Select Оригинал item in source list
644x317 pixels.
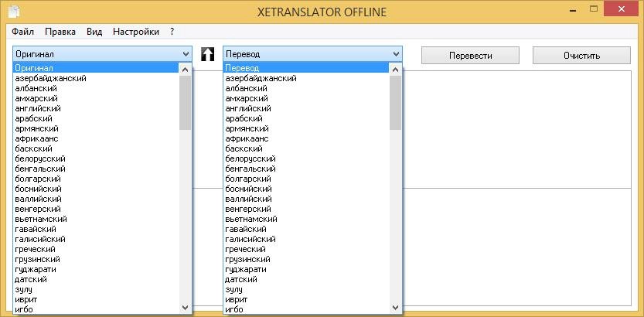click(96, 68)
